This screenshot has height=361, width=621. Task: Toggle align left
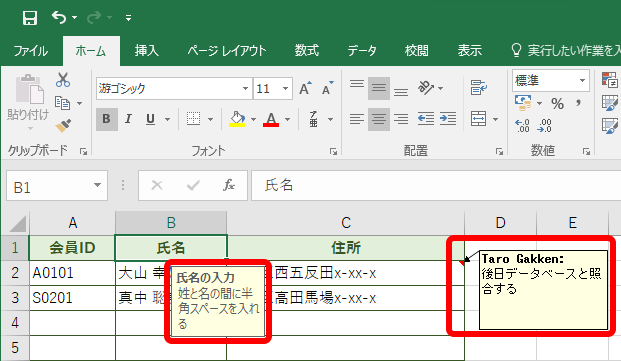point(357,119)
